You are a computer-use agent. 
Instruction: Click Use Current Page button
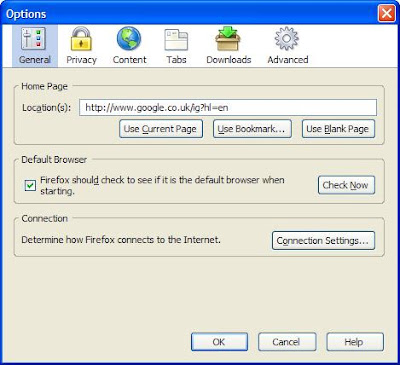pyautogui.click(x=161, y=129)
